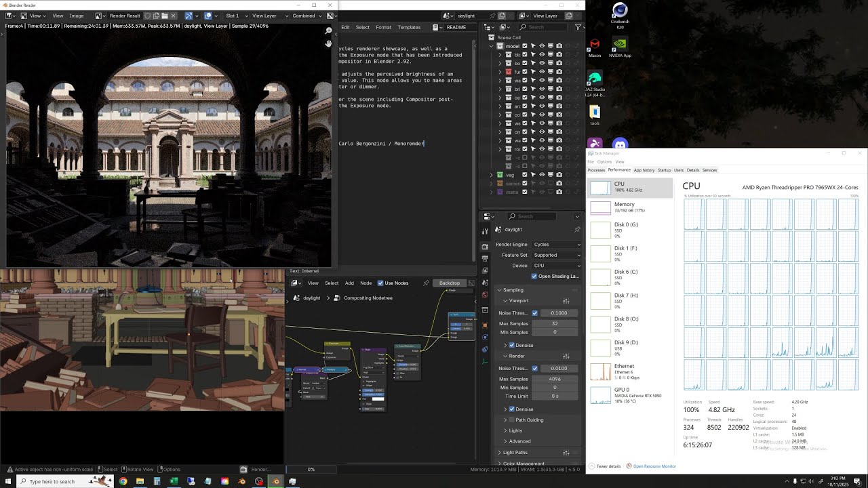
Task: Enable Path Guiding checkbox
Action: click(512, 420)
